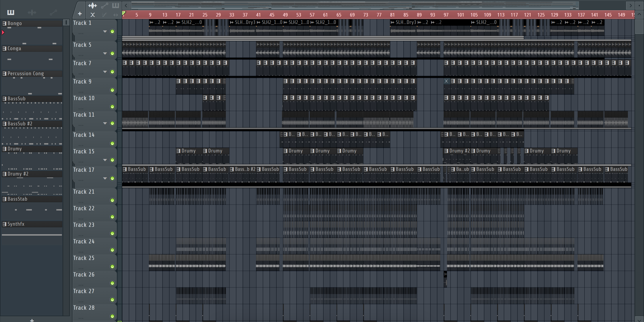Show audio clips in the picker panel
Screen dimensions: 644x322
pyautogui.click(x=32, y=12)
